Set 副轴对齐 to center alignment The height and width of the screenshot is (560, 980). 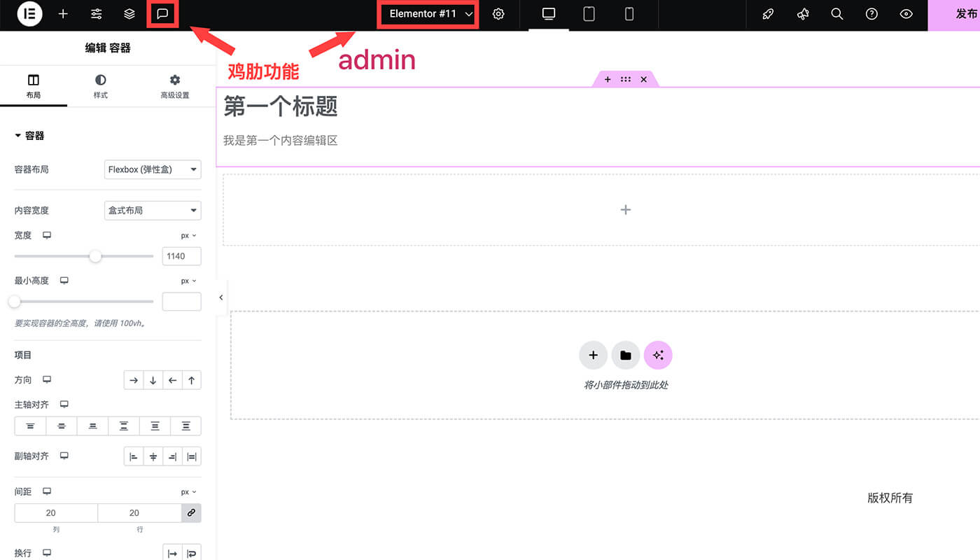[153, 456]
